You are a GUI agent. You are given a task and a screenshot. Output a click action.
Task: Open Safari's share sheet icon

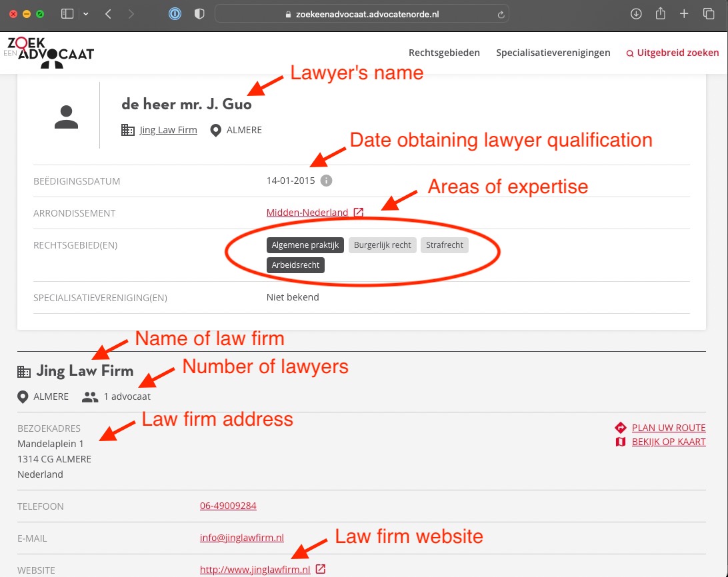[x=660, y=13]
